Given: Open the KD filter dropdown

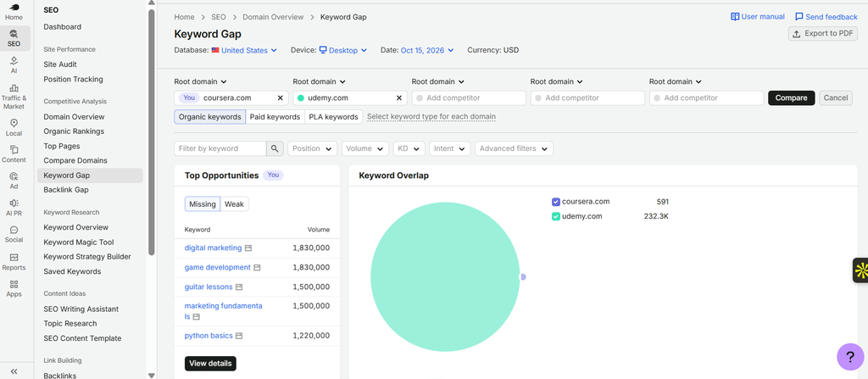Looking at the screenshot, I should [x=409, y=148].
